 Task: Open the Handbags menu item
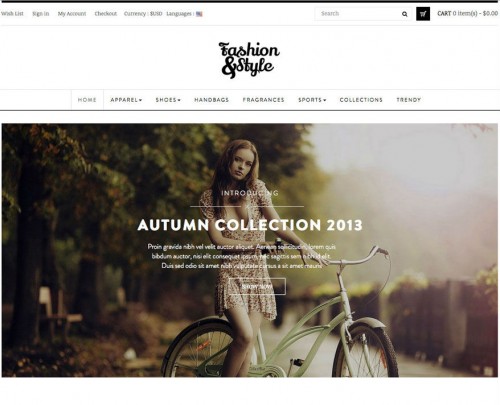tap(212, 100)
